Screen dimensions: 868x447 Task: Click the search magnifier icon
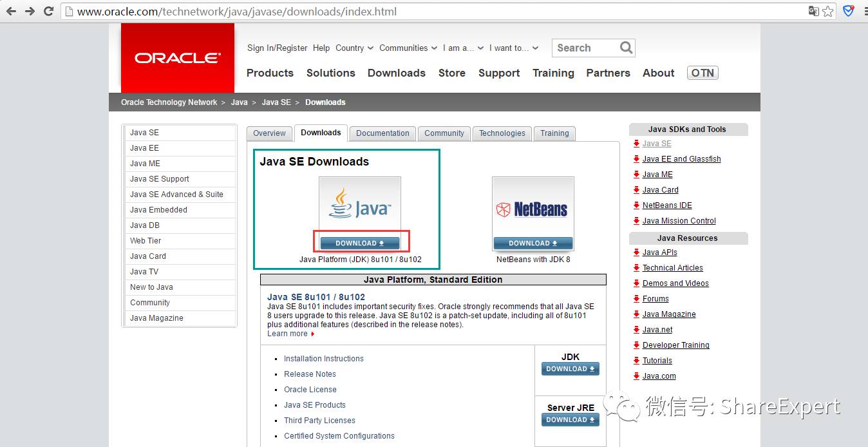tap(626, 48)
